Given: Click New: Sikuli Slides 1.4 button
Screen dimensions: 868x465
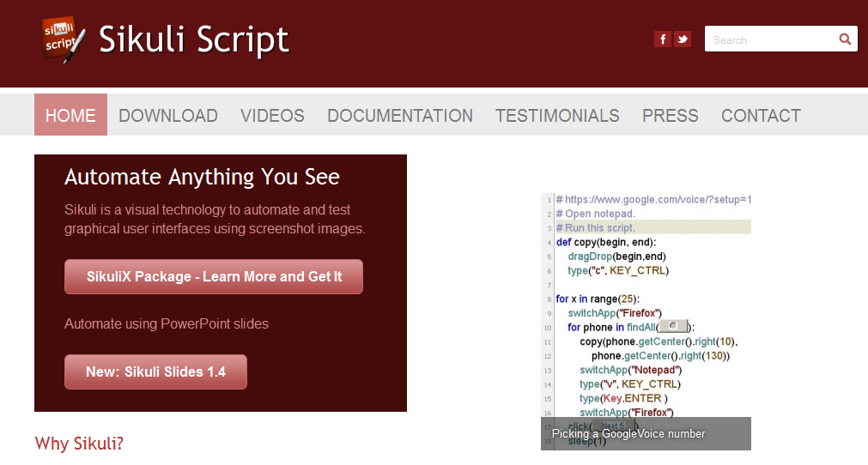Looking at the screenshot, I should (x=155, y=371).
